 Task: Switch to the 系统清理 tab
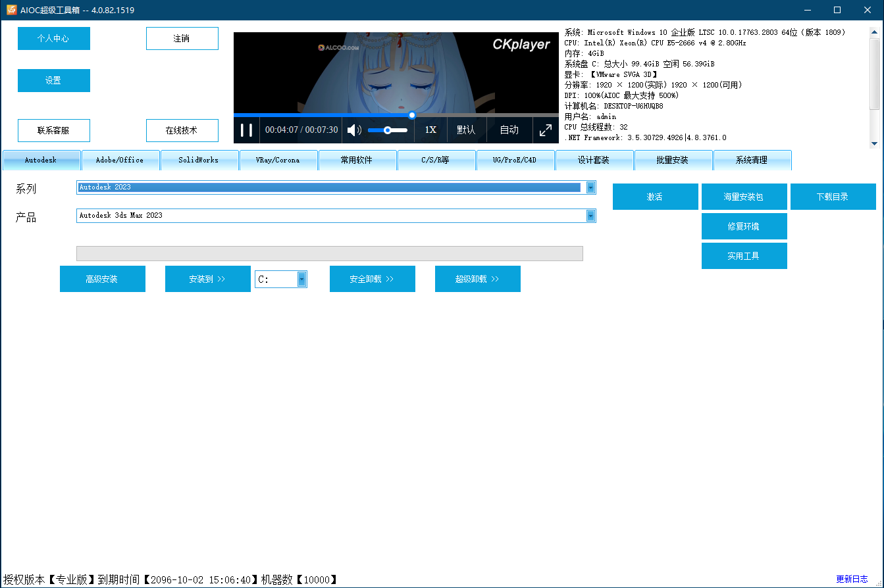752,160
